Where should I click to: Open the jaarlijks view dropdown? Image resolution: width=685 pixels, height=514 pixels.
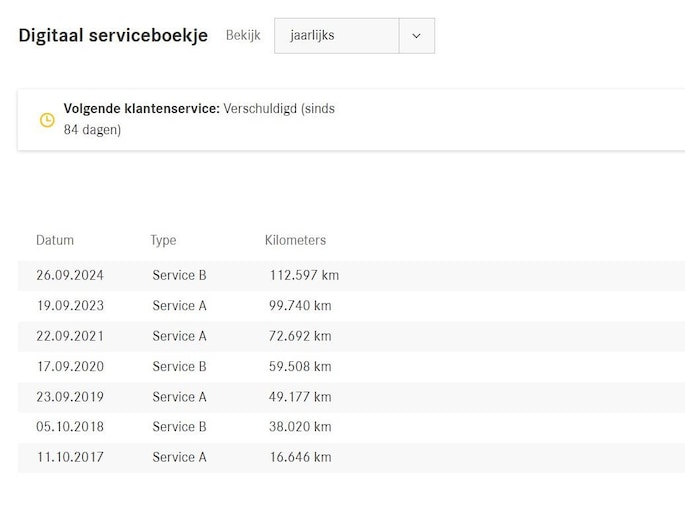[x=336, y=36]
